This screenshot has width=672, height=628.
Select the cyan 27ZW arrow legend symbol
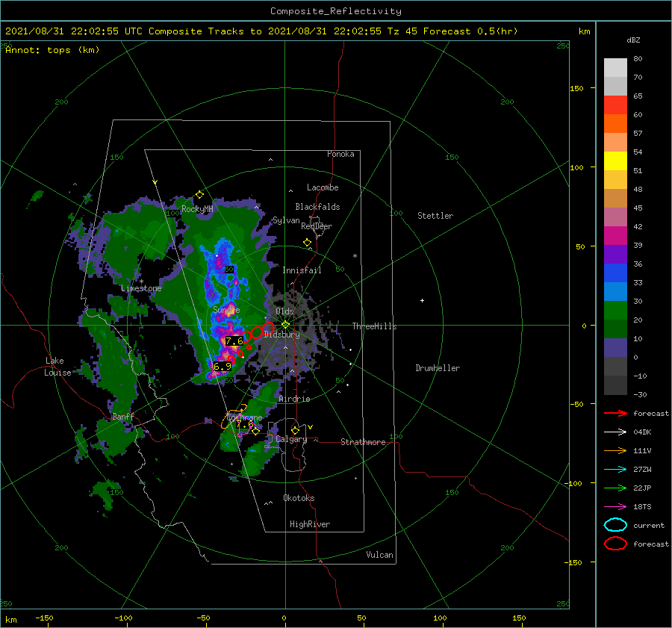pos(615,469)
